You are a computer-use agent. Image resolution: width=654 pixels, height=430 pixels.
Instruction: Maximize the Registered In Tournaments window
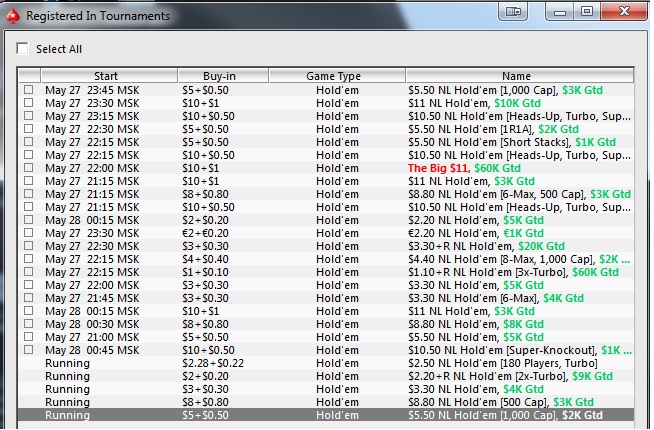click(587, 11)
